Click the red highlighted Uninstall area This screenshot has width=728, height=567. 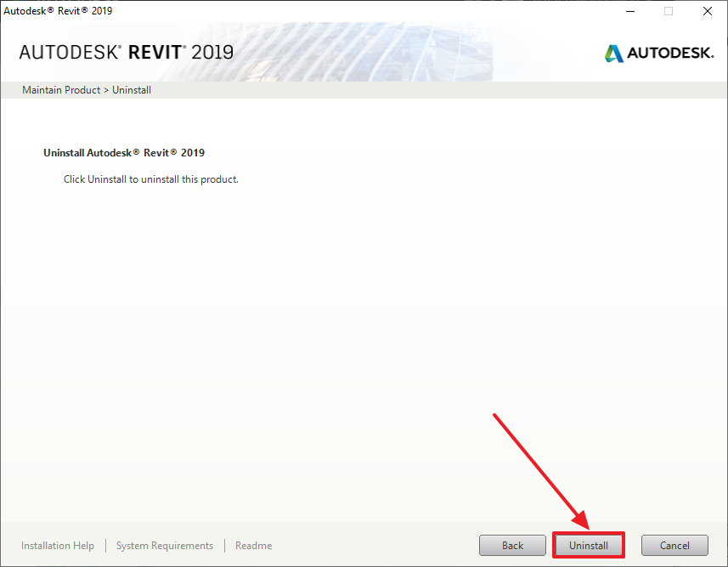(589, 545)
